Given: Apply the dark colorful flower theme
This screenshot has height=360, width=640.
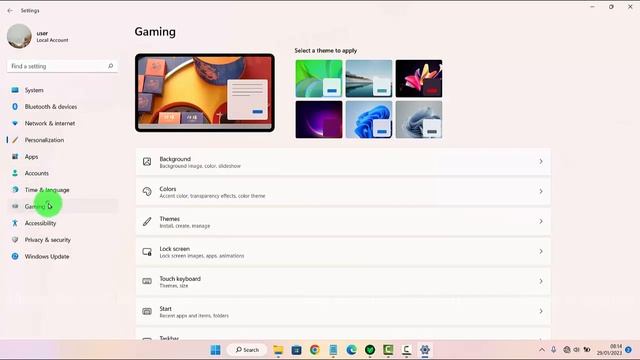Looking at the screenshot, I should click(x=419, y=78).
